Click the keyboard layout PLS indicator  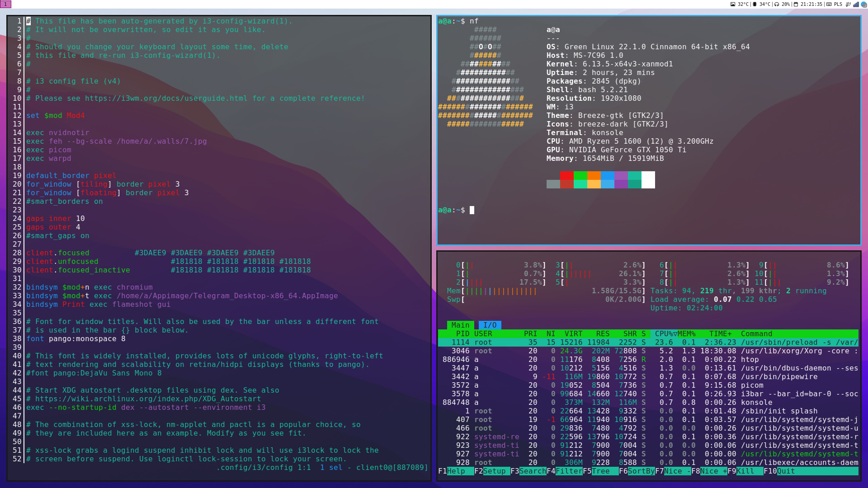(838, 4)
